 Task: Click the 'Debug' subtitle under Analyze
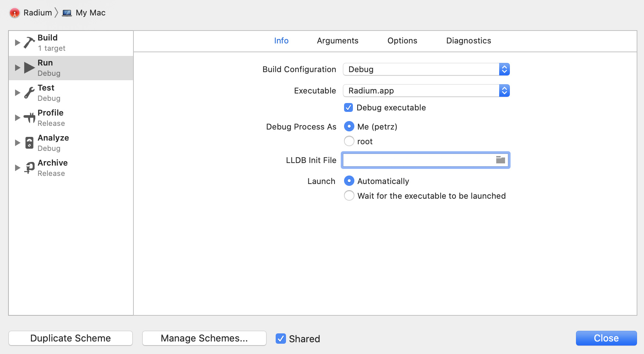tap(49, 149)
